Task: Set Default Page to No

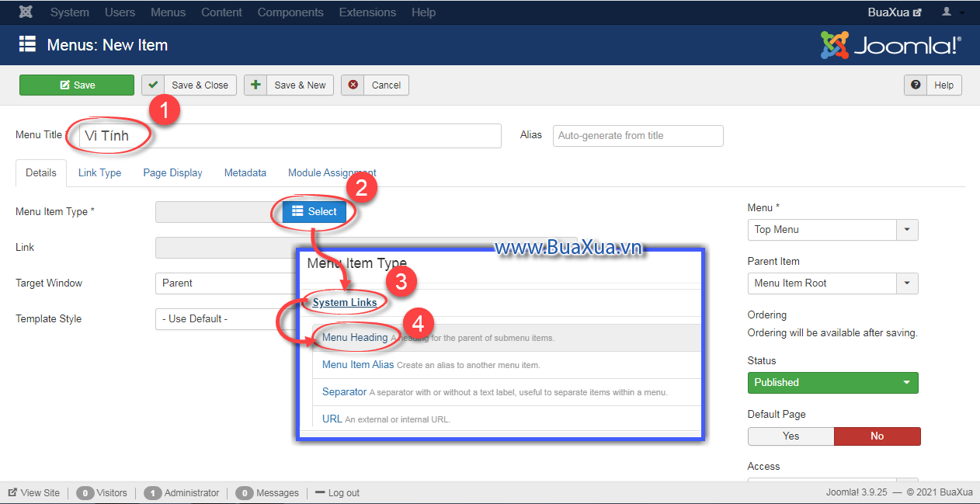Action: (877, 436)
